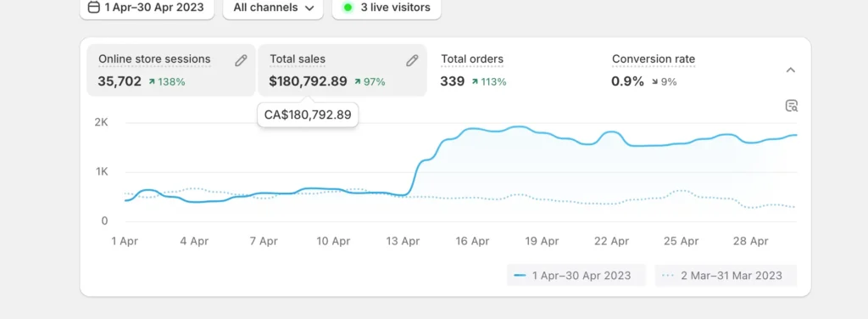Image resolution: width=868 pixels, height=319 pixels.
Task: Click the 1 Apr axis label
Action: (125, 241)
